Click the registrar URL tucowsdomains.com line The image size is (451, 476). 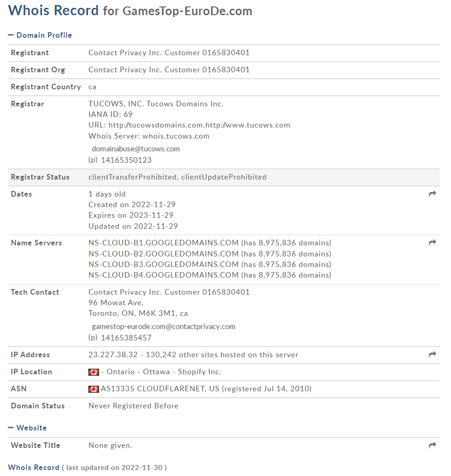[x=189, y=125]
